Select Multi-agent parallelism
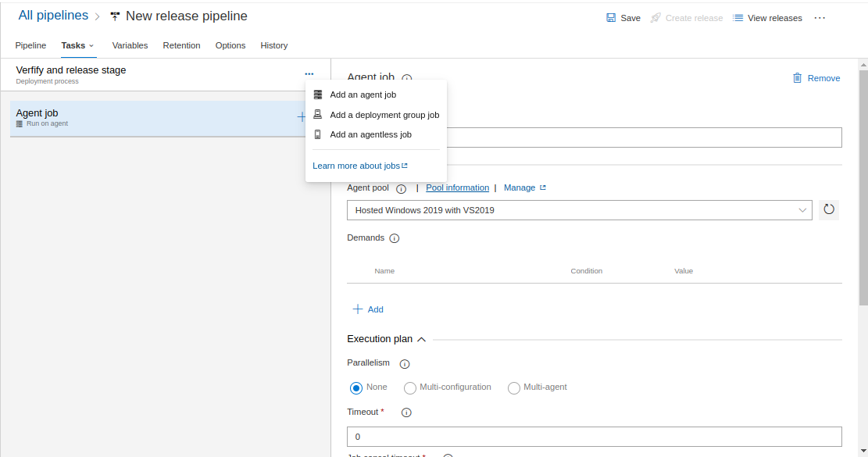The height and width of the screenshot is (457, 868). pos(514,388)
